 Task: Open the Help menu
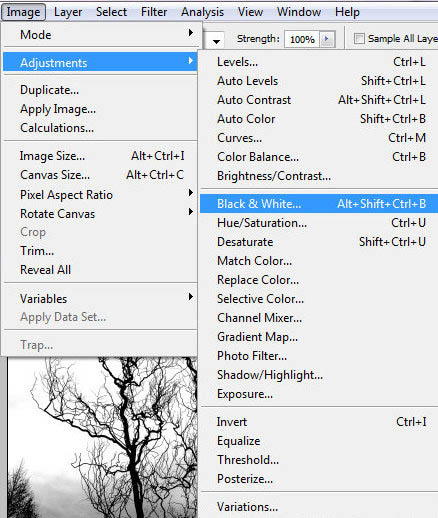(x=347, y=12)
